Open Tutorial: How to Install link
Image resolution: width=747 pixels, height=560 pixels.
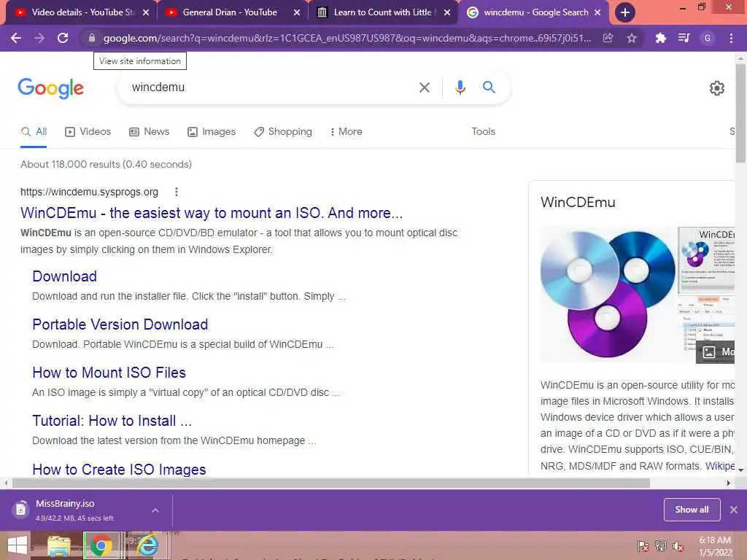point(112,421)
